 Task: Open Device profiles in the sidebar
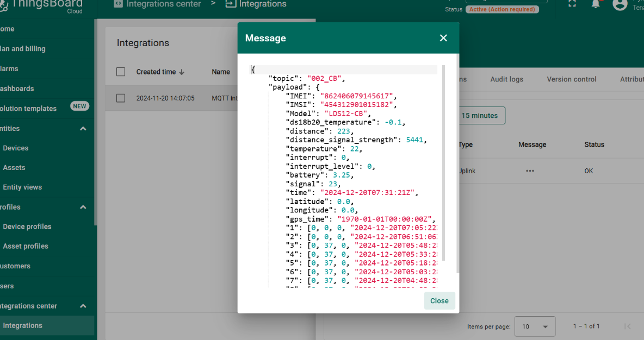point(47,226)
